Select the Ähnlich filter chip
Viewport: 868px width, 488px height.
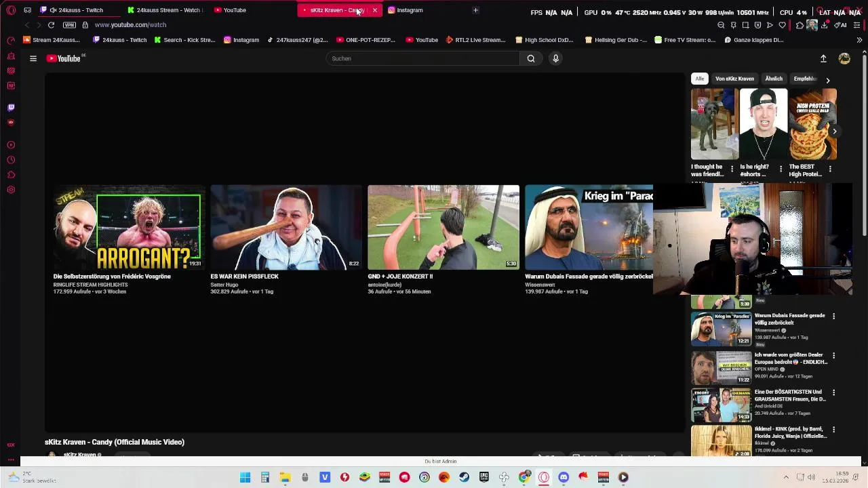click(x=774, y=79)
